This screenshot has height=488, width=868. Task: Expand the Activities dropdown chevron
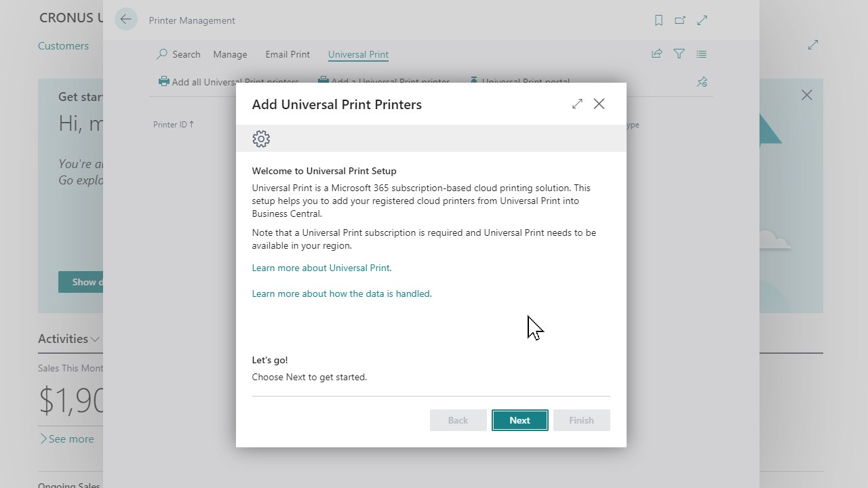[96, 339]
